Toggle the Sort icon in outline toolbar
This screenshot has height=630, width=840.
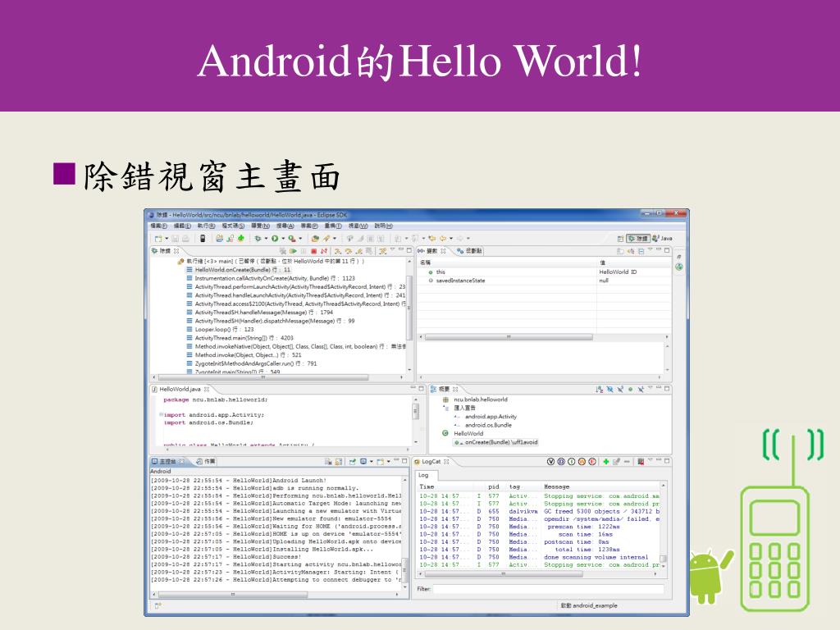(x=599, y=390)
